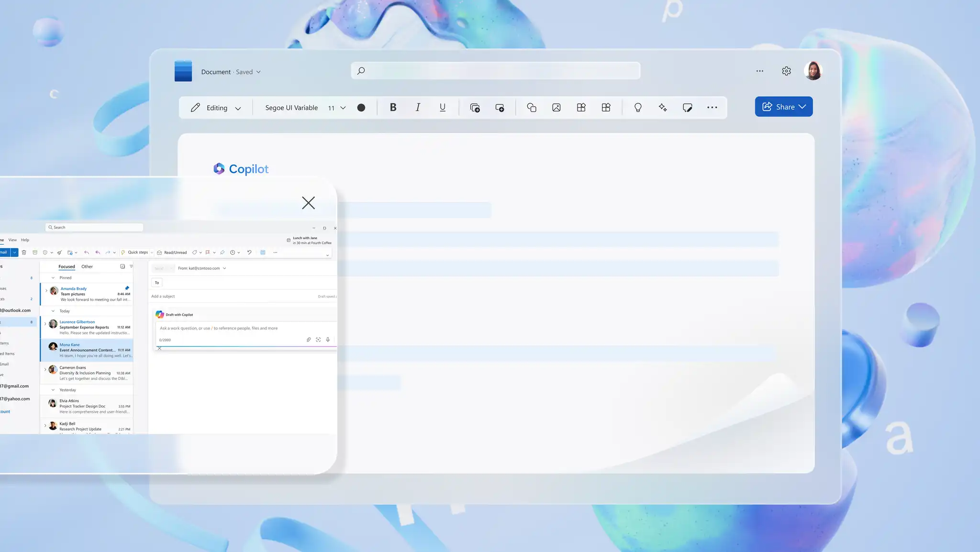Image resolution: width=980 pixels, height=552 pixels.
Task: Click the microphone icon in Copilot box
Action: click(328, 340)
